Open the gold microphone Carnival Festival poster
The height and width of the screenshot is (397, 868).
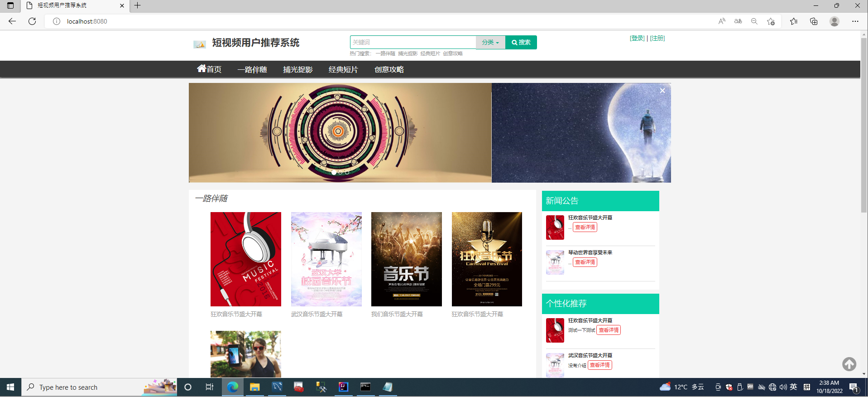point(487,259)
